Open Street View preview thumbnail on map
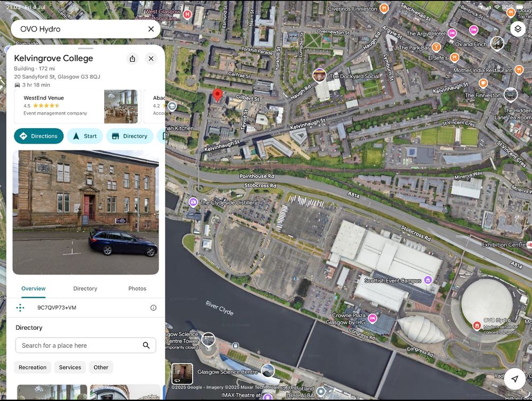532x401 pixels. click(182, 373)
